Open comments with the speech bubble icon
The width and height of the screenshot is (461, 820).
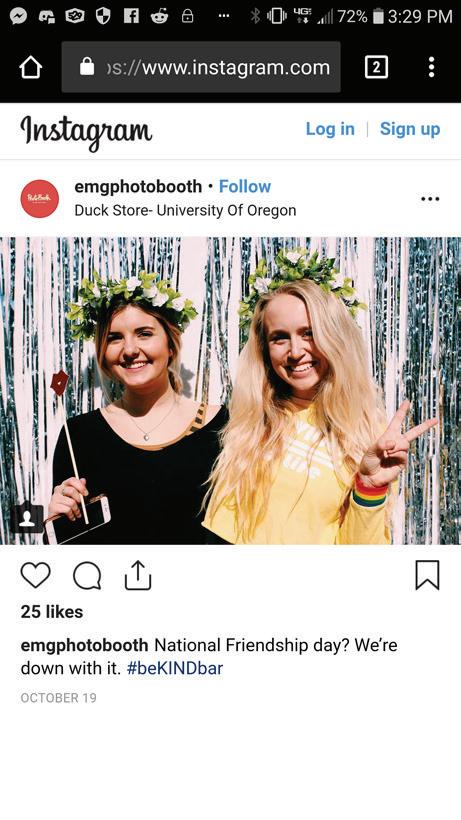click(87, 576)
